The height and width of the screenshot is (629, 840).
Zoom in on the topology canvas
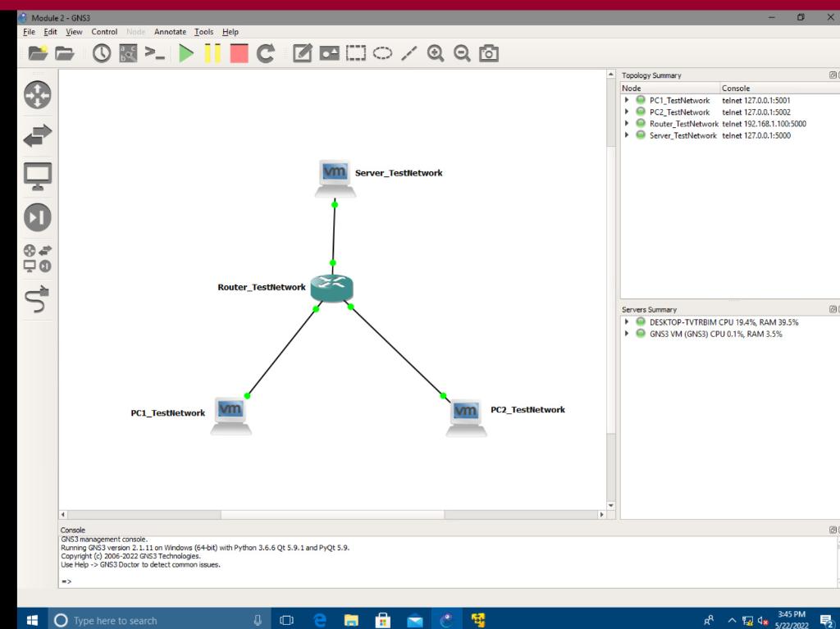(436, 53)
